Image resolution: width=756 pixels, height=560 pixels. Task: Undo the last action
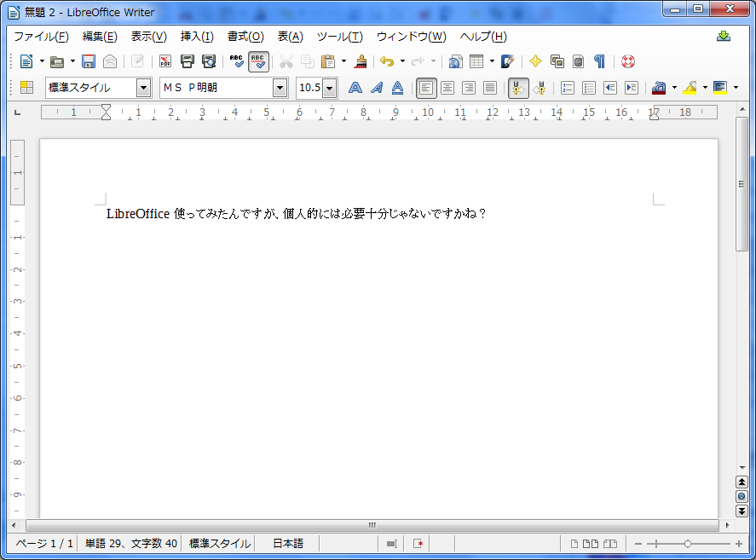pos(387,61)
